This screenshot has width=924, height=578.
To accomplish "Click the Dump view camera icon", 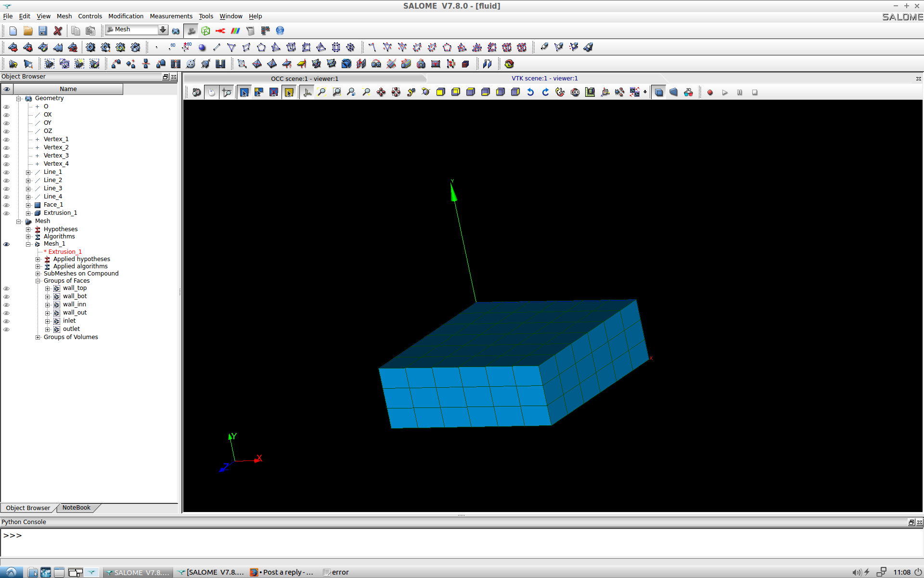I will coord(196,92).
